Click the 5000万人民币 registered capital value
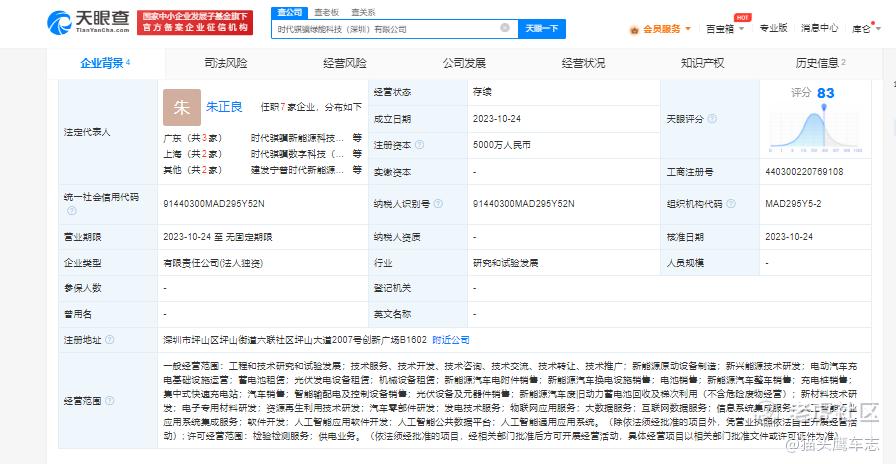The image size is (896, 464). (502, 145)
